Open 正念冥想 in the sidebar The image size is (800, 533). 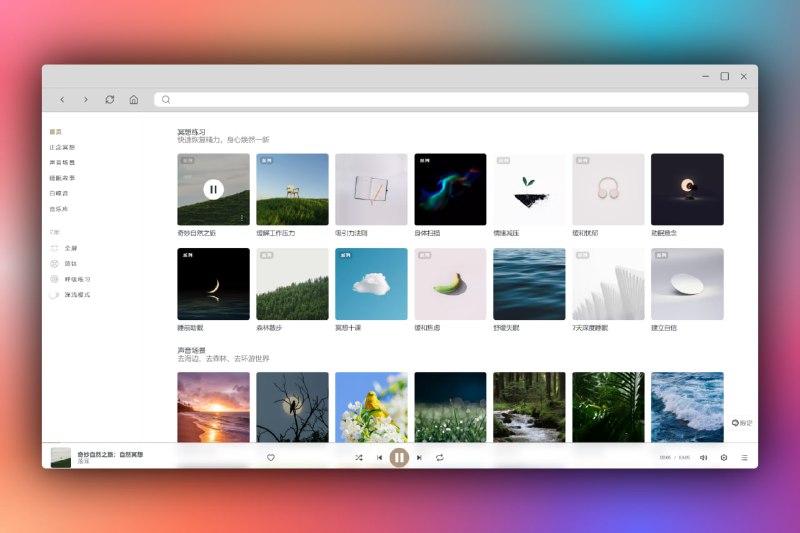62,147
